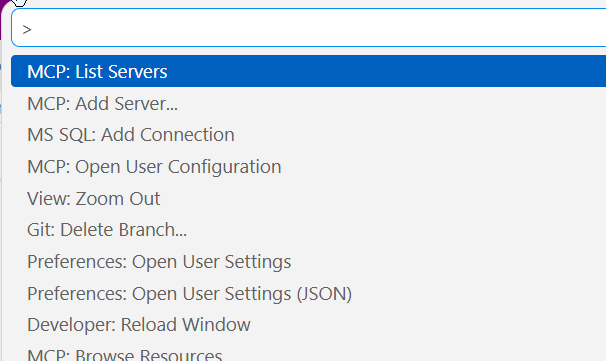The image size is (606, 361).
Task: Choose MCP: Add Server... command
Action: 308,103
